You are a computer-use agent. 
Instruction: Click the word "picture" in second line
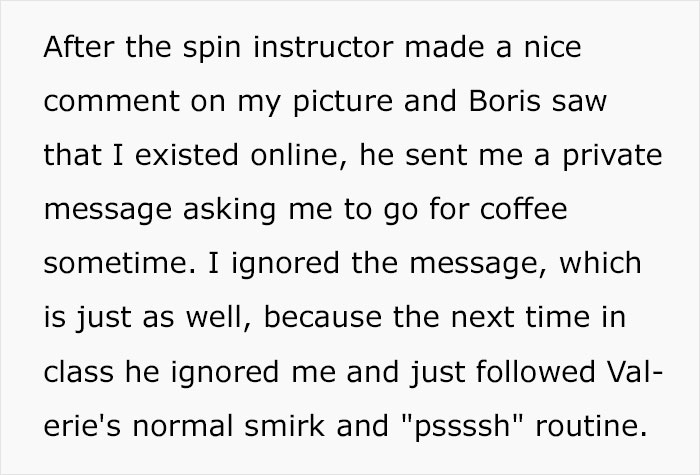(x=343, y=102)
